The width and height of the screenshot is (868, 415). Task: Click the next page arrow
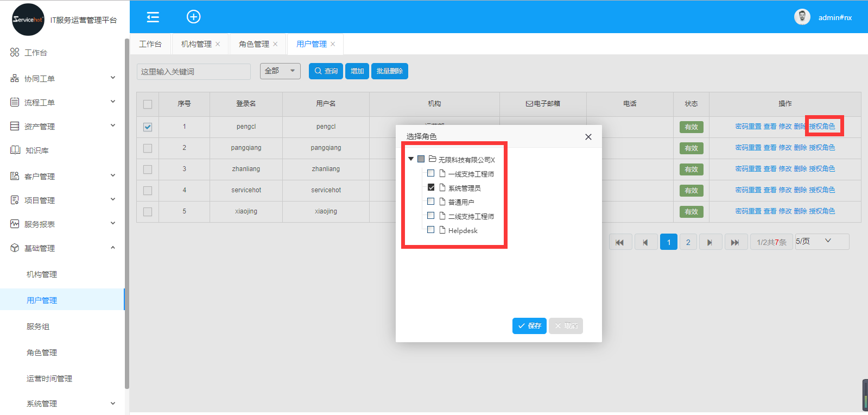[710, 242]
